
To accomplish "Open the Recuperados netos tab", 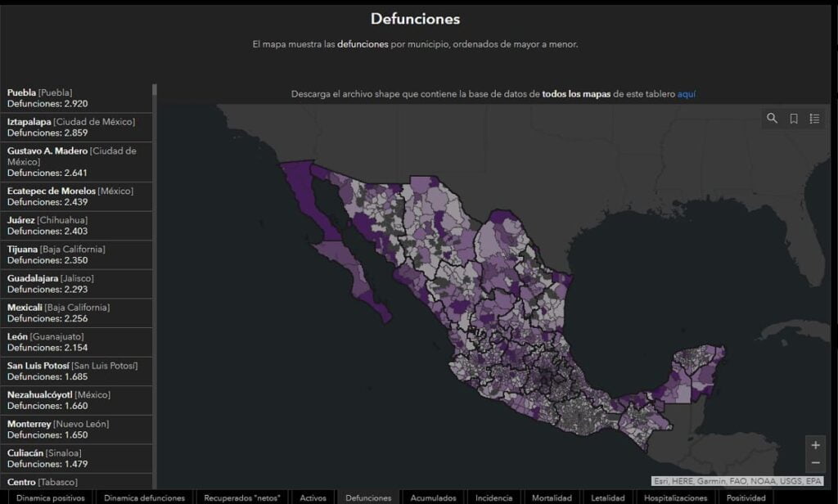I will pyautogui.click(x=242, y=497).
